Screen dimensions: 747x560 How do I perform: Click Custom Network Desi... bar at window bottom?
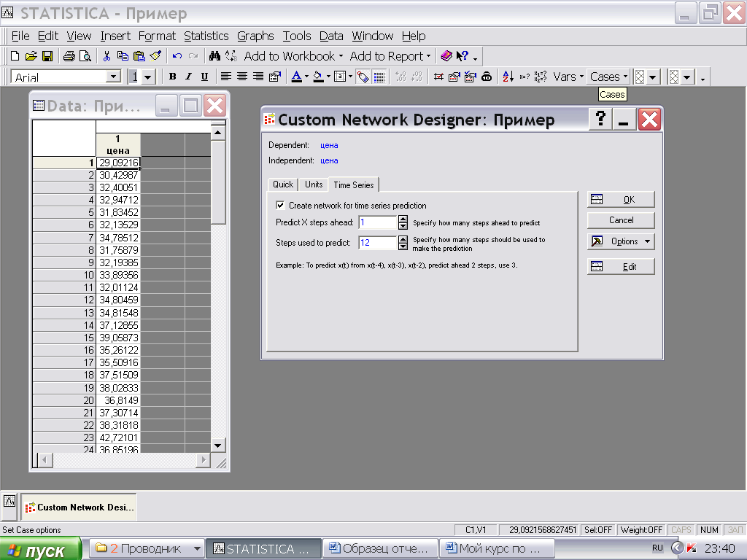(x=79, y=507)
